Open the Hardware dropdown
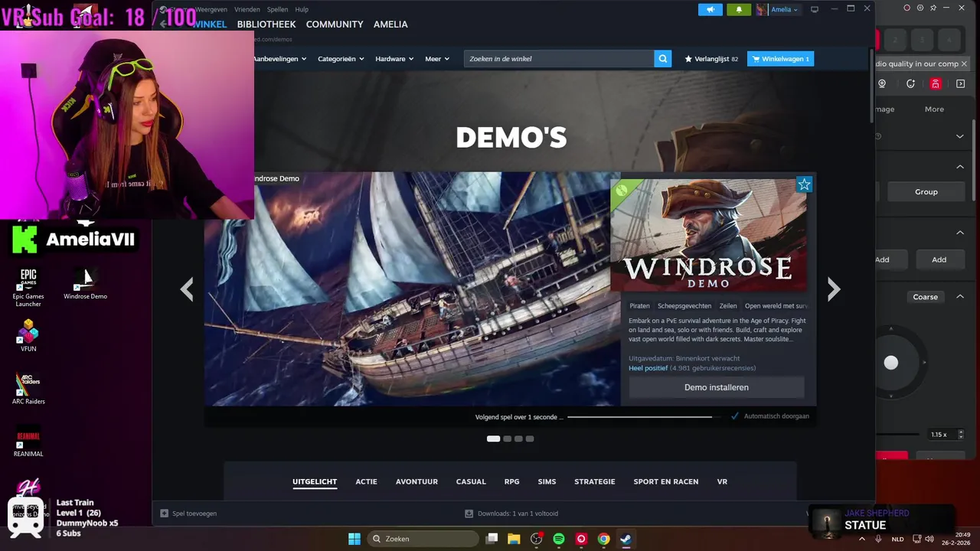Viewport: 980px width, 551px height. tap(394, 59)
